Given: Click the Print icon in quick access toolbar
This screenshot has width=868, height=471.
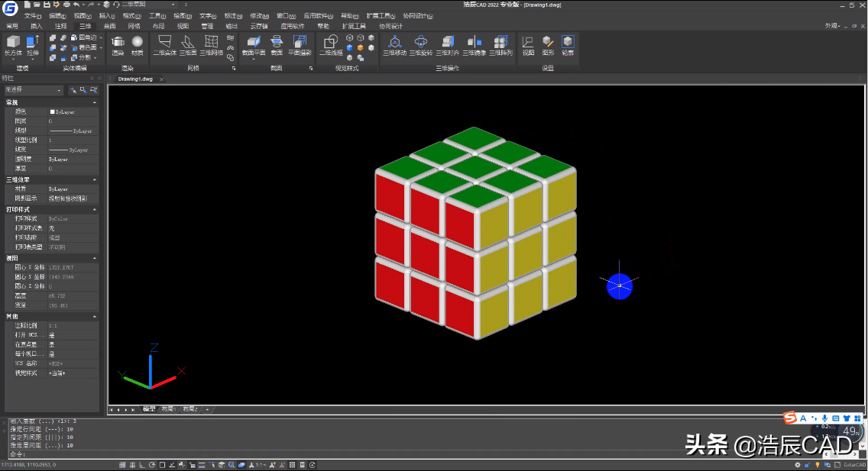Looking at the screenshot, I should click(x=66, y=5).
